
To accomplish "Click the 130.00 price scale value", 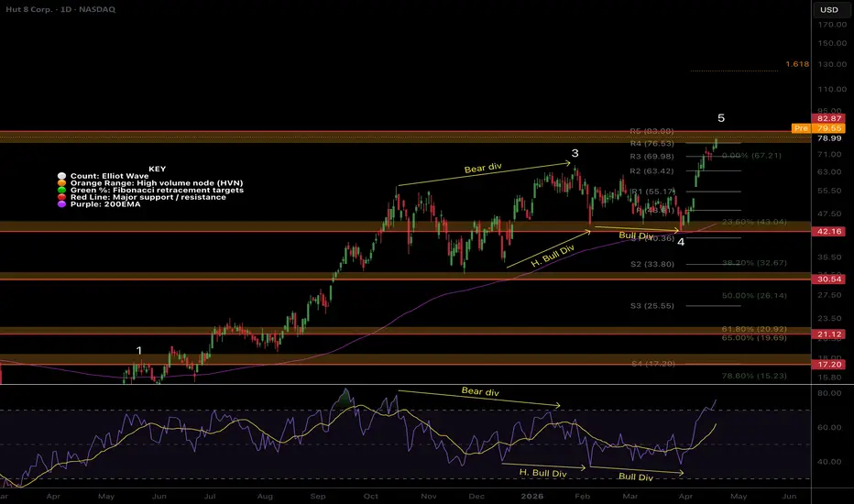I will point(832,64).
